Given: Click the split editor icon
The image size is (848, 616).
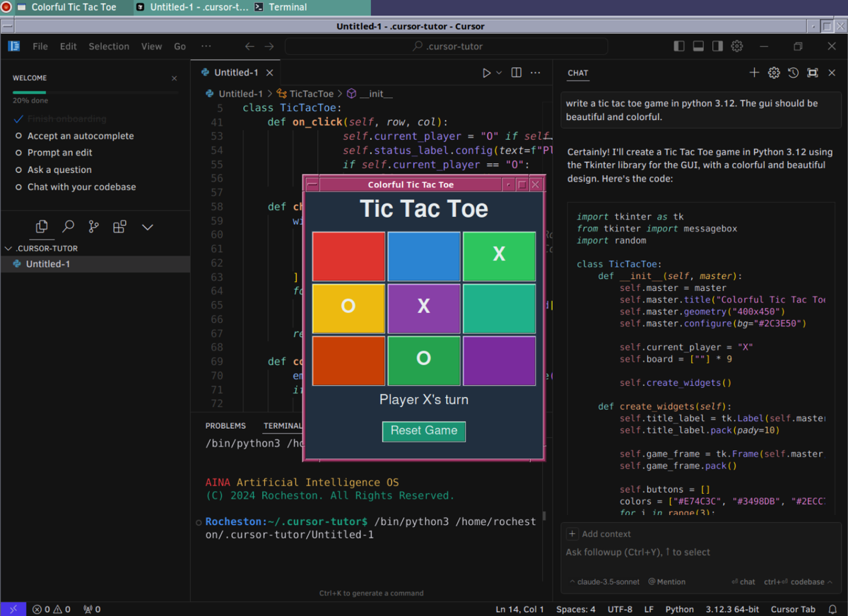Looking at the screenshot, I should (x=517, y=73).
